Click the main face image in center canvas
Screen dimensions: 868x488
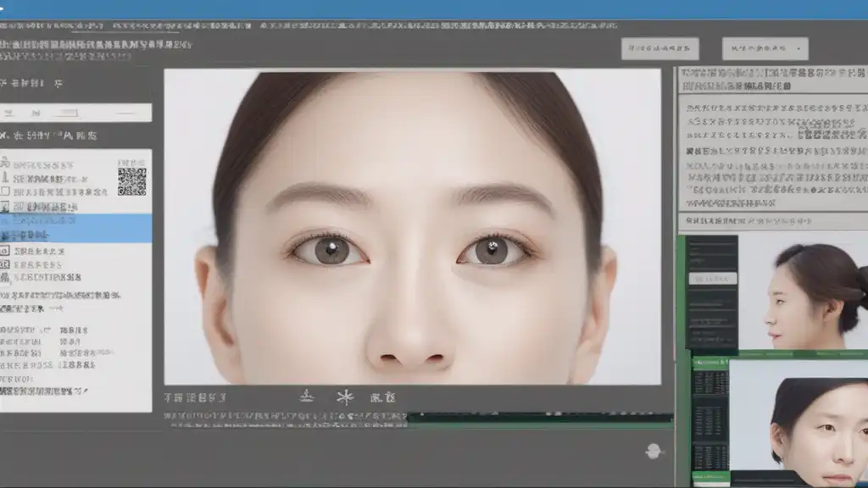(413, 227)
